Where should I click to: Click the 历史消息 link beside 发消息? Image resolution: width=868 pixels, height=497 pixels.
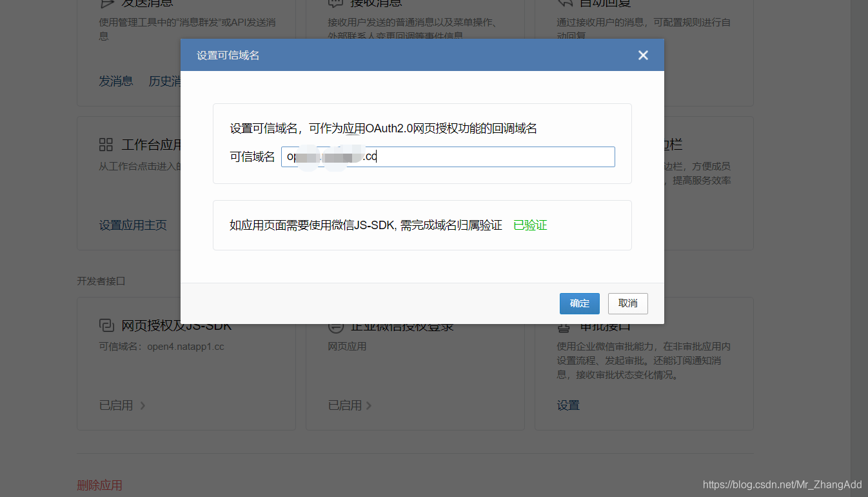pos(163,81)
